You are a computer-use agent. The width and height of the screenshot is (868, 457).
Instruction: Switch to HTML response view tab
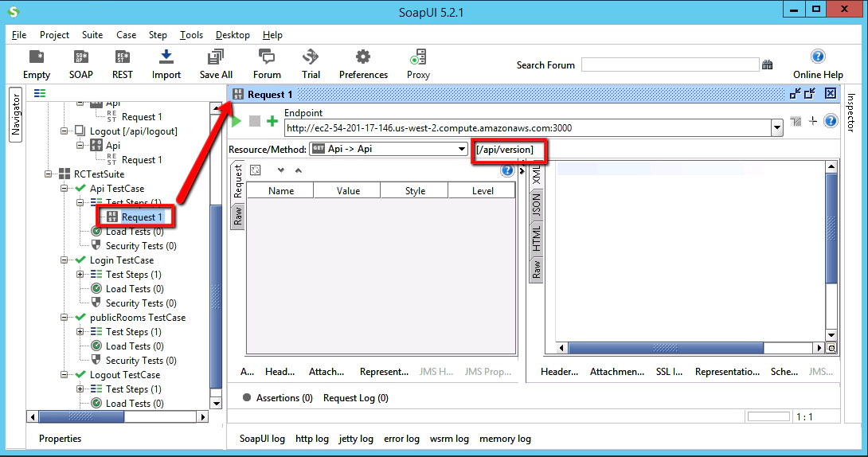tap(536, 238)
